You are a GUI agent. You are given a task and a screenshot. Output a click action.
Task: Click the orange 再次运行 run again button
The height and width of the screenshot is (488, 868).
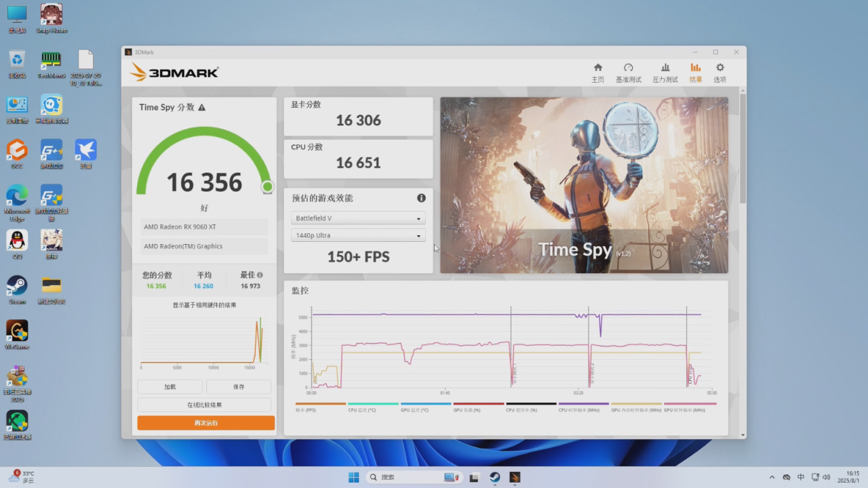tap(206, 423)
